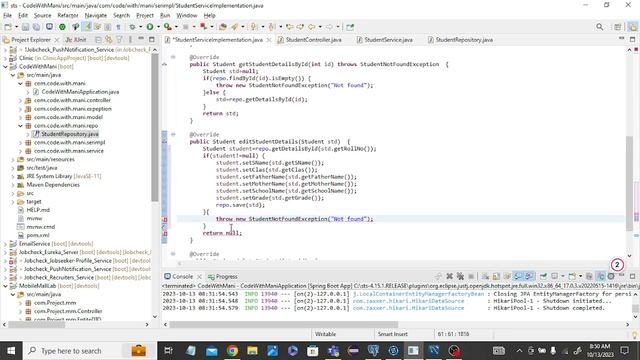Expand the com.code.with.mani.exception package

coord(20,109)
